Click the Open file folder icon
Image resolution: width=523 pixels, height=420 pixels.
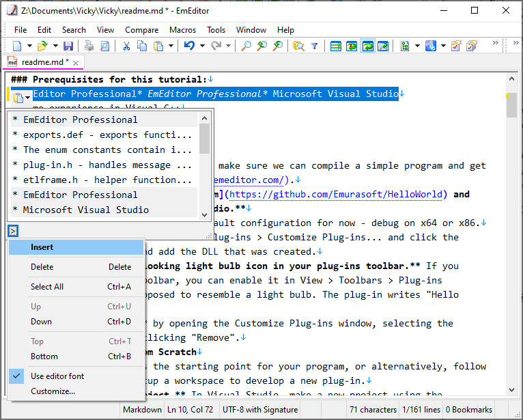coord(43,46)
